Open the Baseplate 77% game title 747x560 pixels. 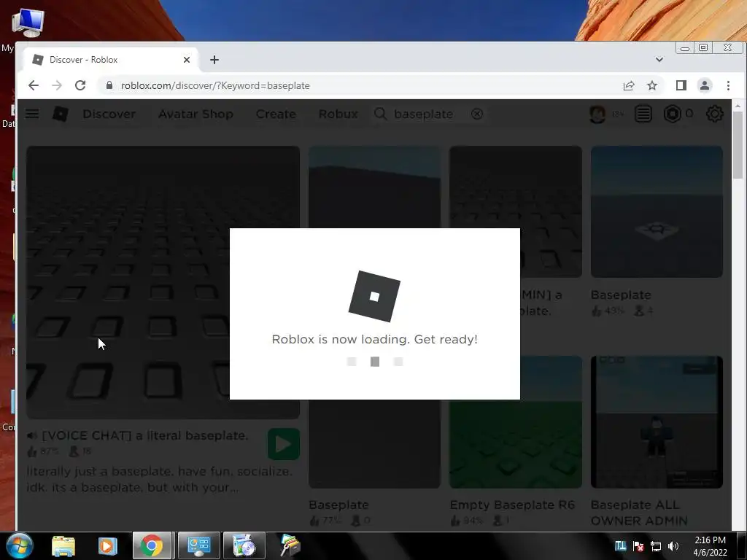coord(338,505)
